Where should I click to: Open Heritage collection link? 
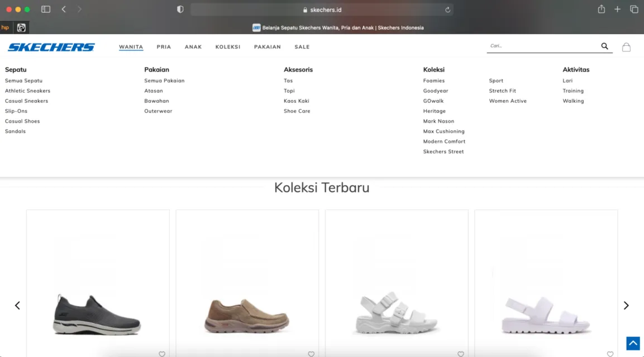point(434,111)
